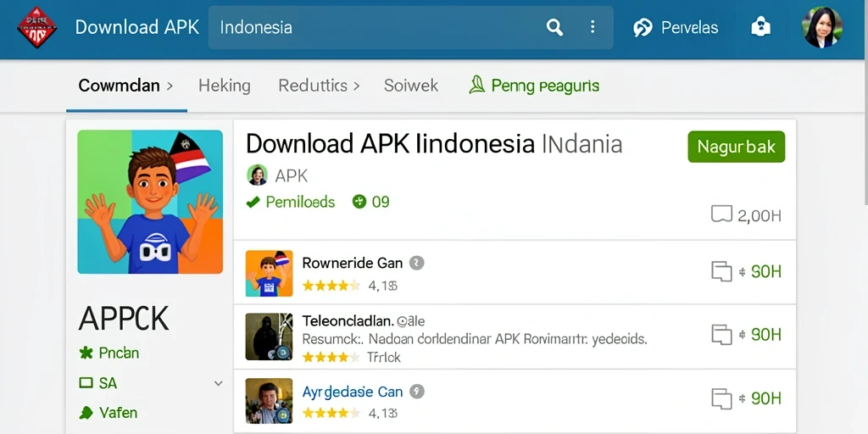Open the large cartoon boy app image

point(150,202)
